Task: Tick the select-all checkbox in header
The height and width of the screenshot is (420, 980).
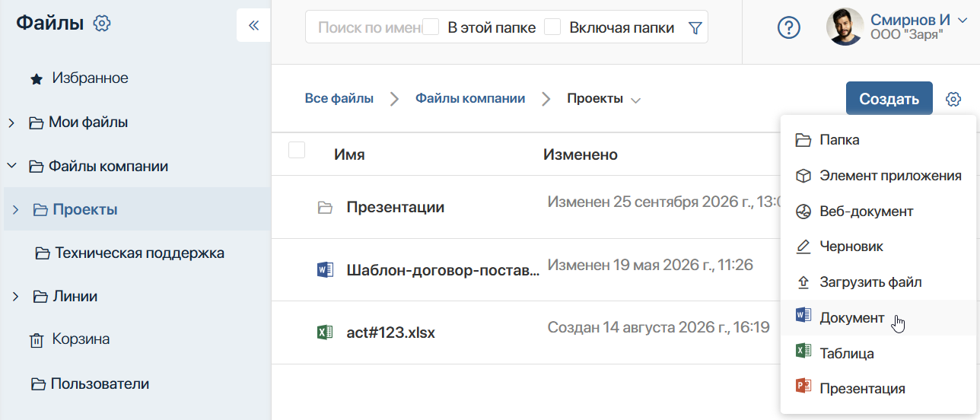Action: [297, 150]
